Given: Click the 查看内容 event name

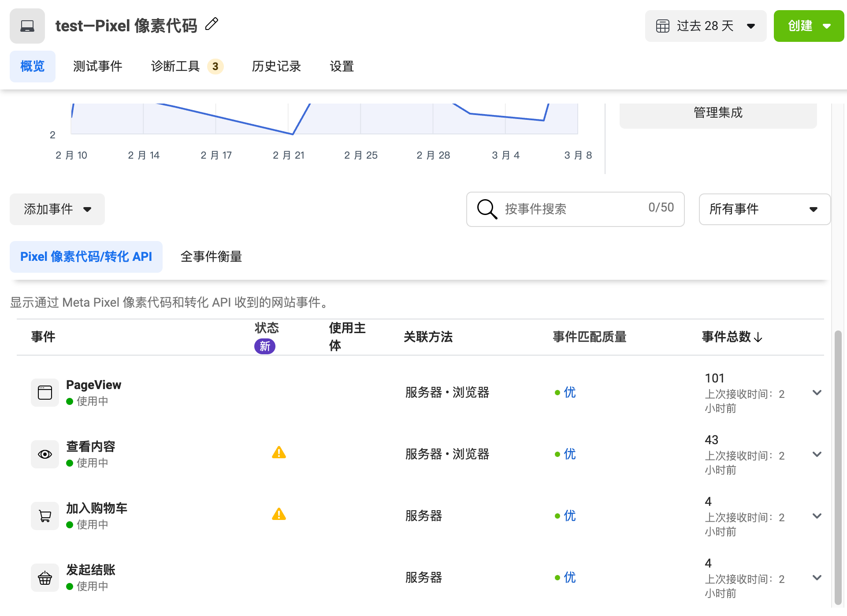Looking at the screenshot, I should (x=91, y=447).
